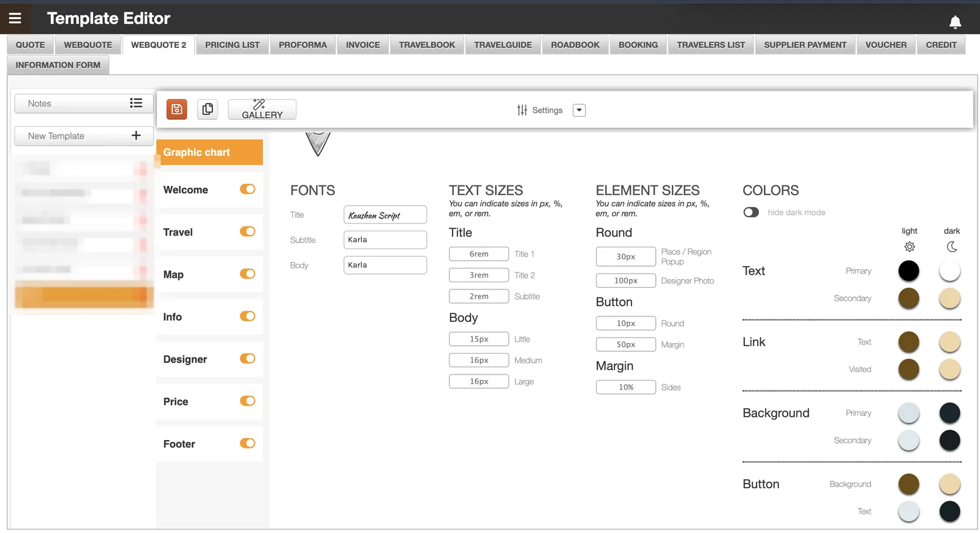The height and width of the screenshot is (533, 980).
Task: Switch to the TRAVELBOOK tab
Action: click(x=427, y=45)
